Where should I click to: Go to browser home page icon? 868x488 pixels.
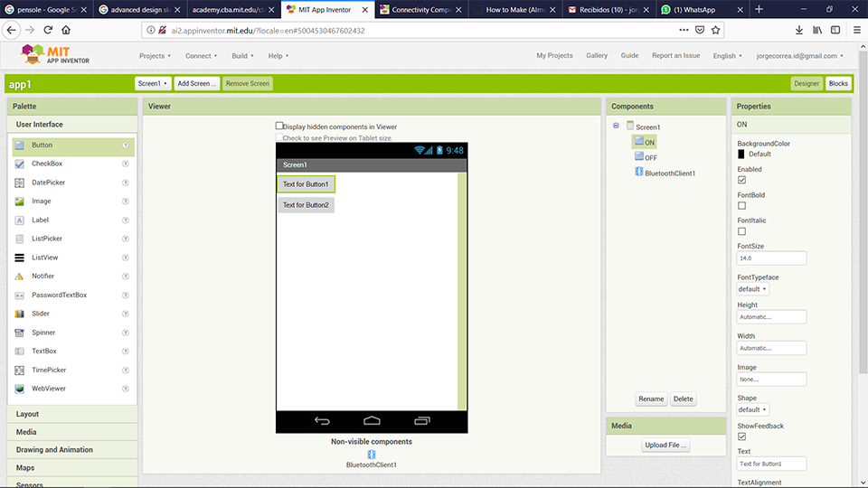(66, 30)
